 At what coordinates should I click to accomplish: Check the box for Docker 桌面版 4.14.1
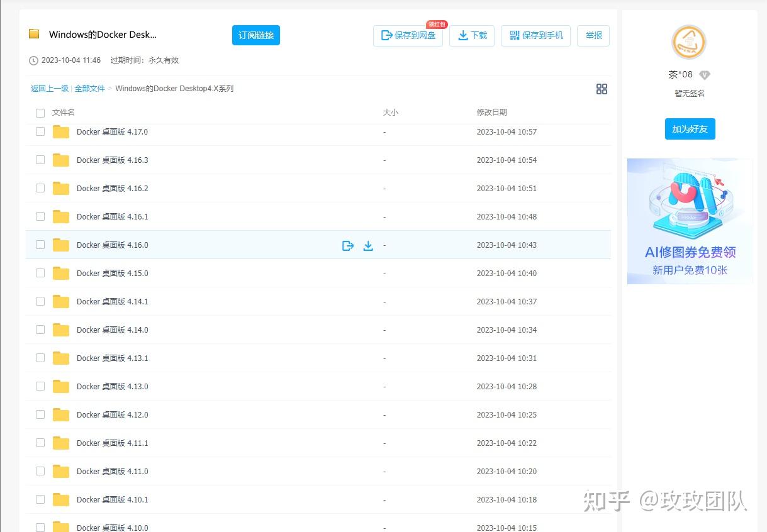coord(40,301)
